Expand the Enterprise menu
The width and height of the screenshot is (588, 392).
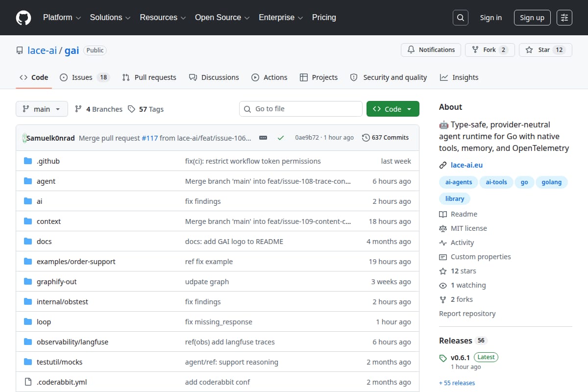281,18
